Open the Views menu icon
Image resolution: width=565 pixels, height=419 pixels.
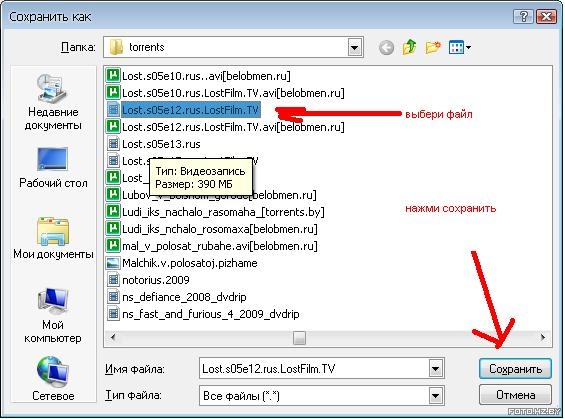[459, 47]
